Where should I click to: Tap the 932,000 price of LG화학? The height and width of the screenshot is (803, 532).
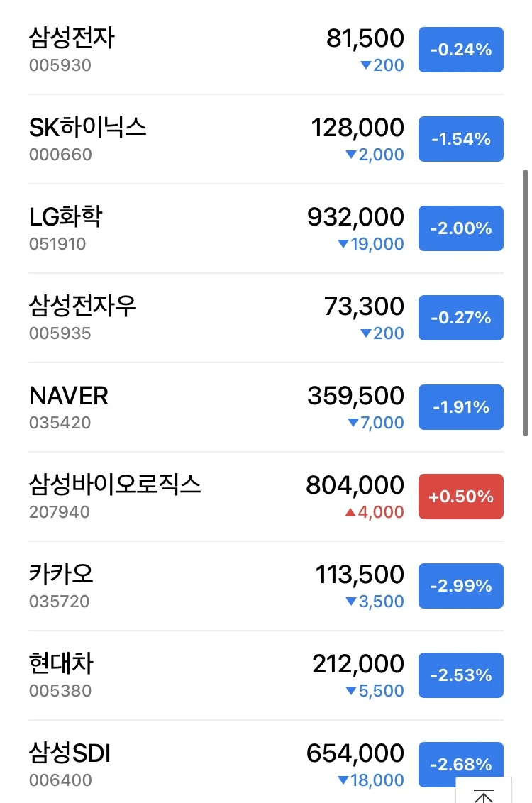tap(355, 217)
